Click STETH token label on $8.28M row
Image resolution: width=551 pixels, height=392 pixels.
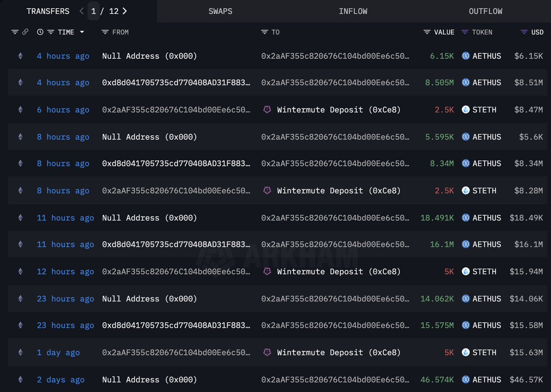(x=484, y=190)
